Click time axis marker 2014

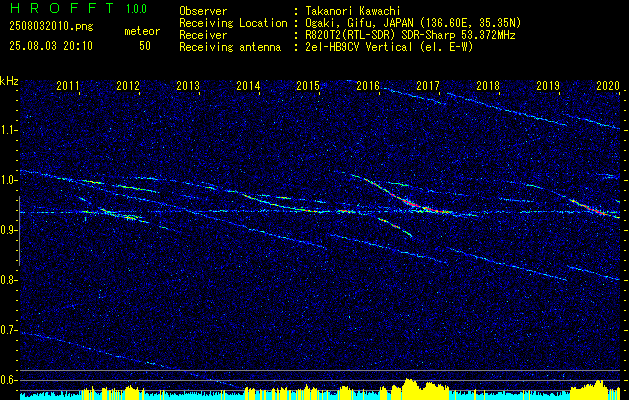(248, 85)
